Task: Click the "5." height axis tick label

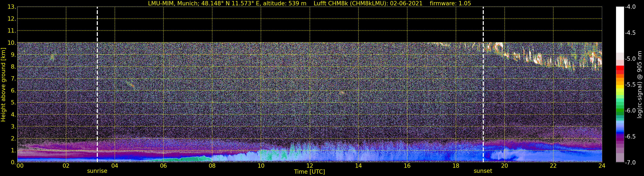Action: (x=13, y=103)
